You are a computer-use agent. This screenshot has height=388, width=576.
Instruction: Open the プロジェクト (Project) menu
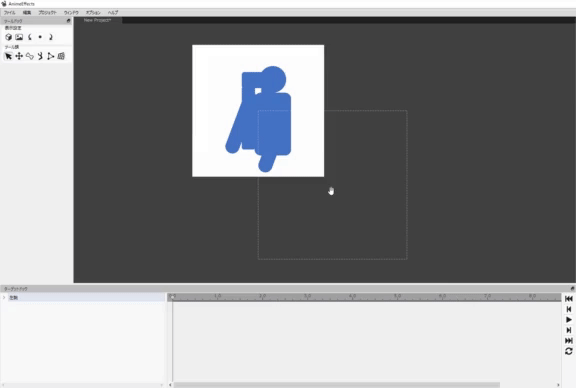[47, 12]
